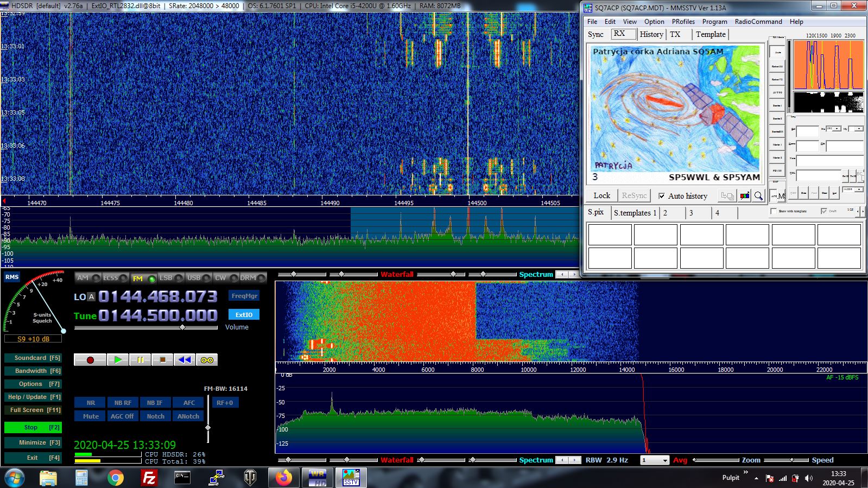Image resolution: width=868 pixels, height=488 pixels.
Task: Open the World of Tanks taskbar icon
Action: pyautogui.click(x=250, y=478)
